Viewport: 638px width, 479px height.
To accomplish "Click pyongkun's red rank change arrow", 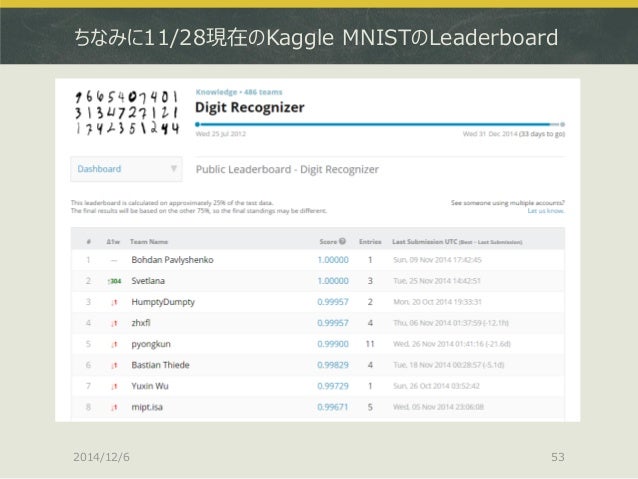I will pyautogui.click(x=114, y=344).
